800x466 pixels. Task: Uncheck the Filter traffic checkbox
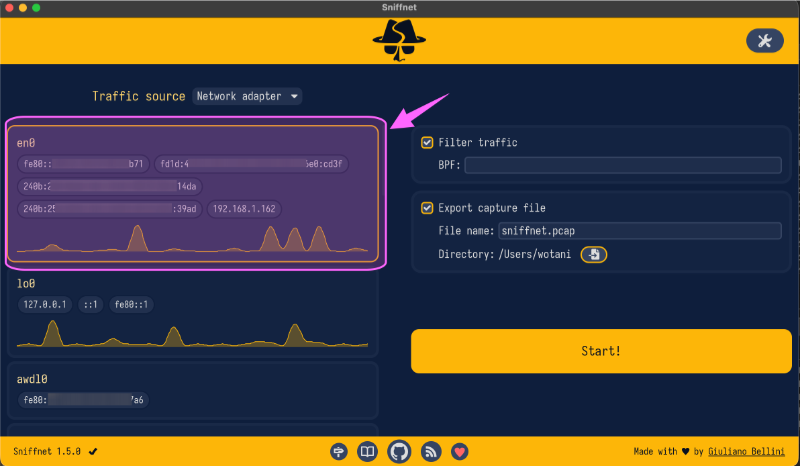(427, 142)
